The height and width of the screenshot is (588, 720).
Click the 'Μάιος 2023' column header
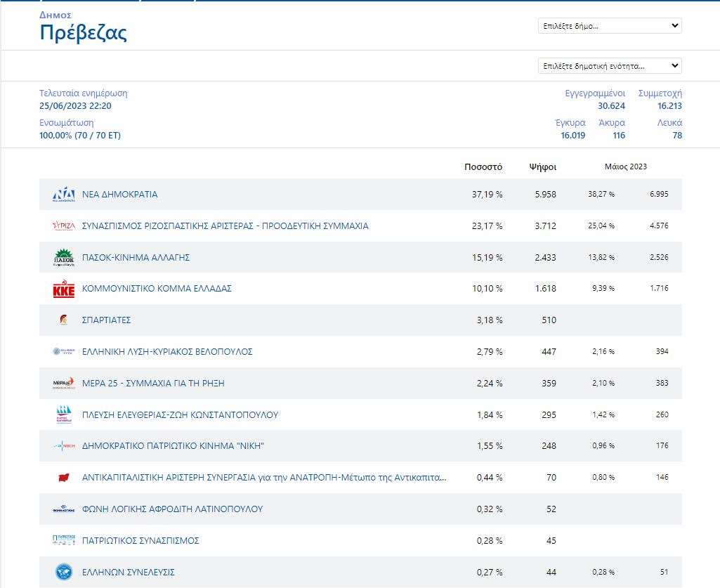(626, 166)
